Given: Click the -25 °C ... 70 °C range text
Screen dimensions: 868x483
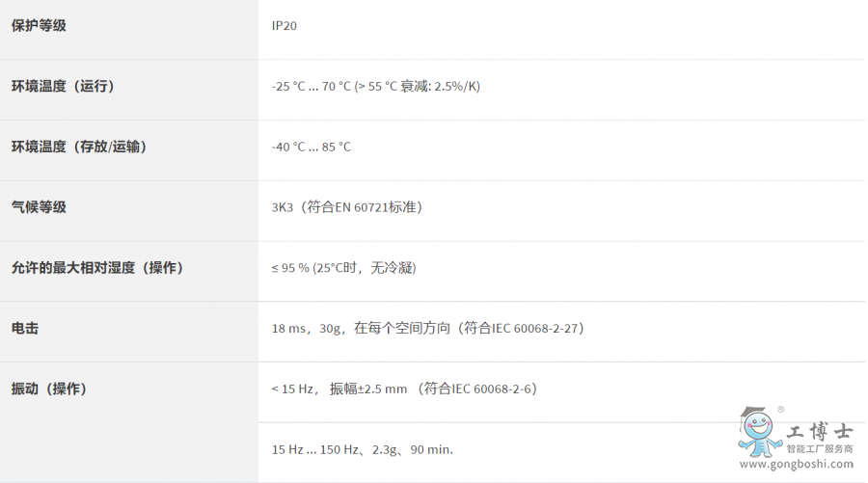Looking at the screenshot, I should tap(311, 87).
